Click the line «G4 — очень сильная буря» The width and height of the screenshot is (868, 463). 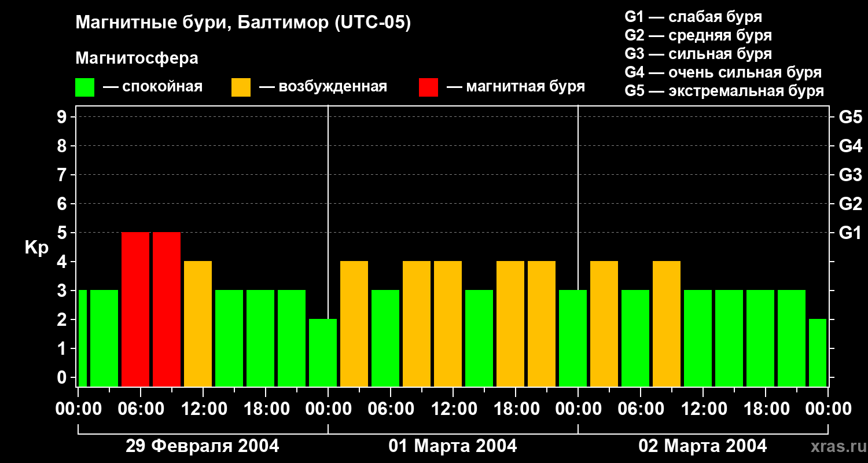723,72
